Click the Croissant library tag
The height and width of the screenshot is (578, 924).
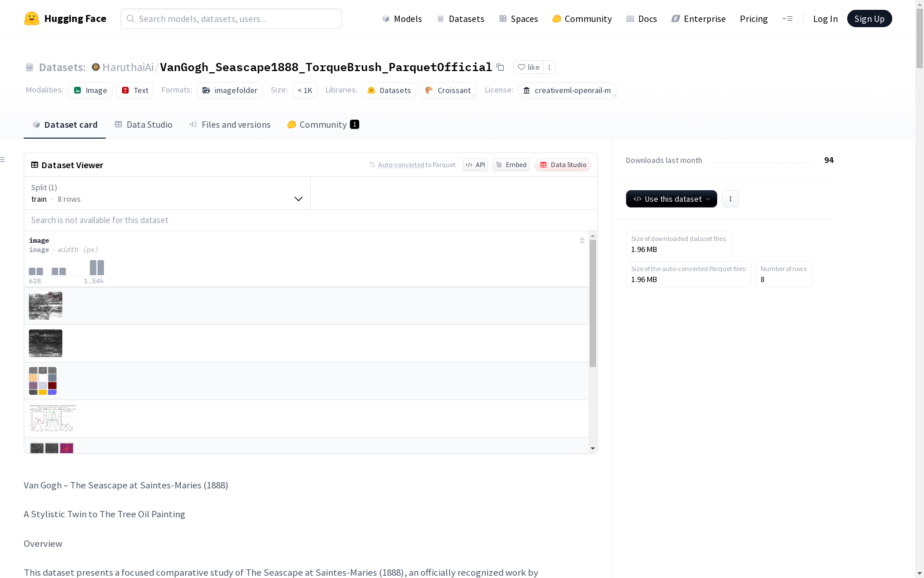click(x=448, y=90)
